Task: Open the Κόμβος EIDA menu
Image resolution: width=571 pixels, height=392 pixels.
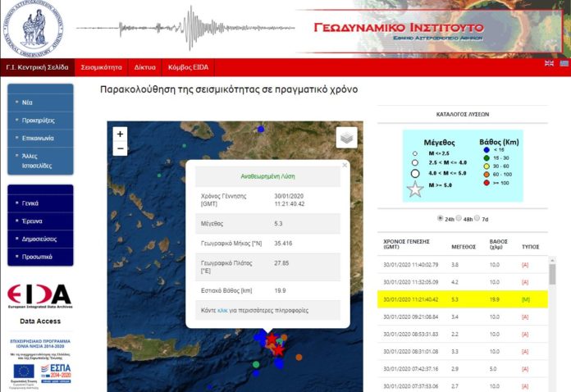Action: 188,67
